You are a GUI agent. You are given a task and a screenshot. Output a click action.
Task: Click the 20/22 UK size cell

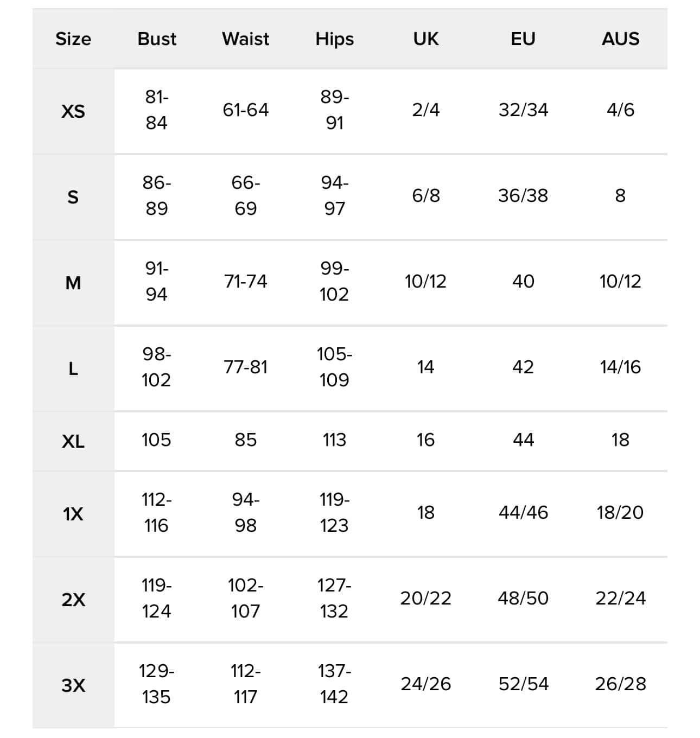pos(425,598)
